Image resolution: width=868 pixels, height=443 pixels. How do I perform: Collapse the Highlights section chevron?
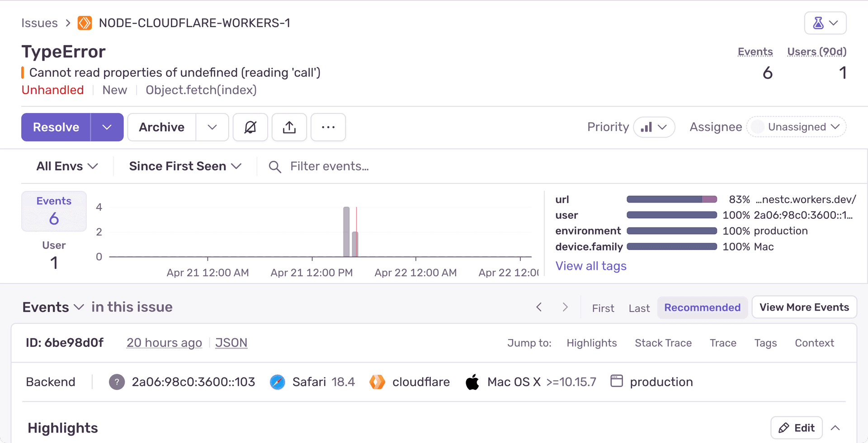pos(835,428)
